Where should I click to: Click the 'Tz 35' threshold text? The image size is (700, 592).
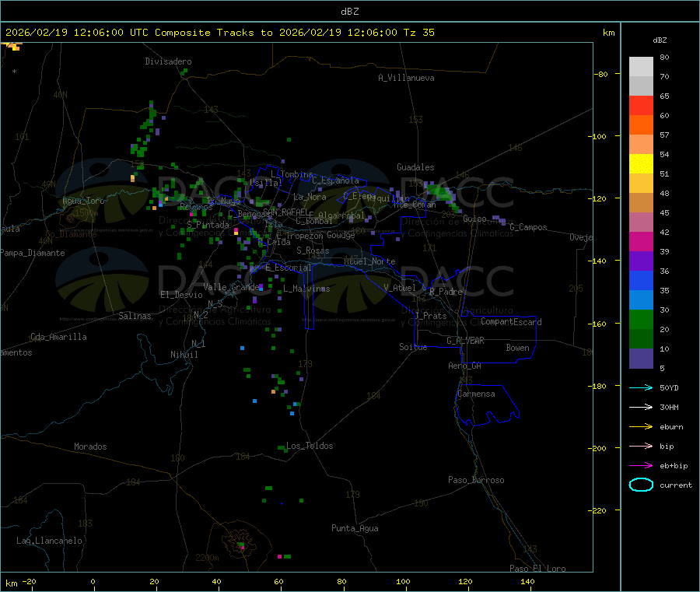pos(418,33)
